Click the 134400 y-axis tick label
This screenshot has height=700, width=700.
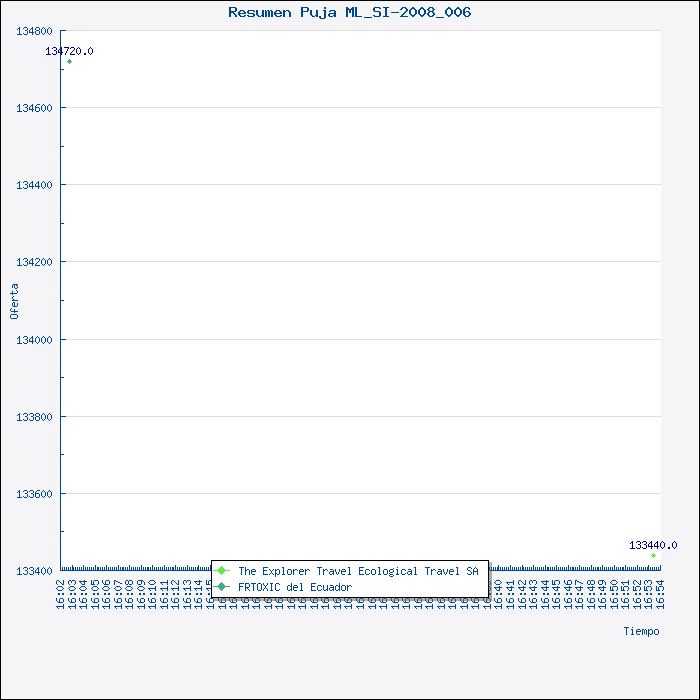pos(34,185)
